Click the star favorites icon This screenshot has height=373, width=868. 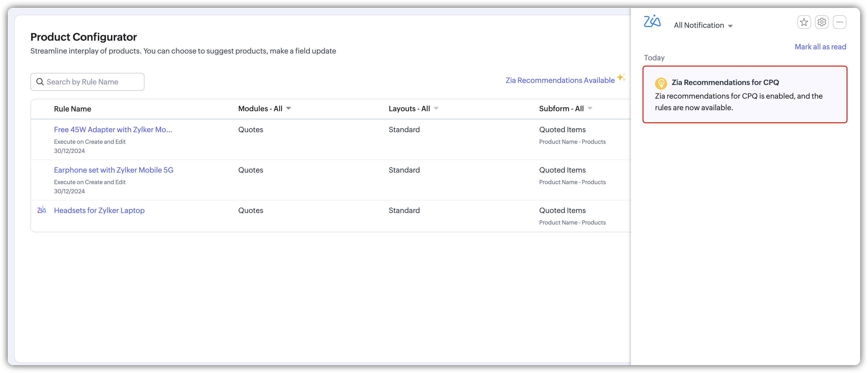pyautogui.click(x=804, y=22)
